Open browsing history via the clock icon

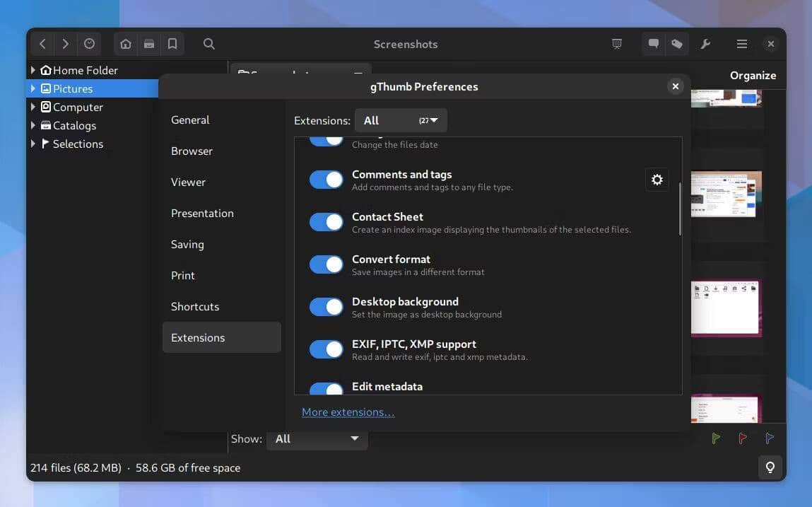89,43
